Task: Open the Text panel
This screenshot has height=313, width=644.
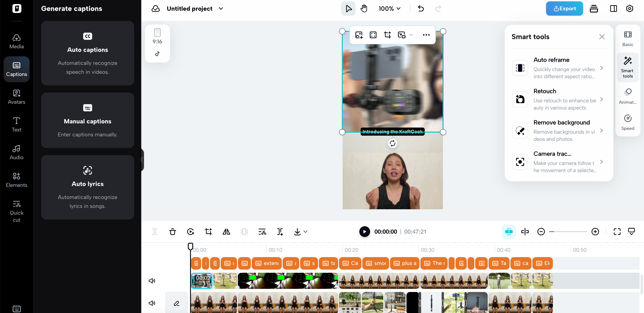Action: [x=16, y=124]
